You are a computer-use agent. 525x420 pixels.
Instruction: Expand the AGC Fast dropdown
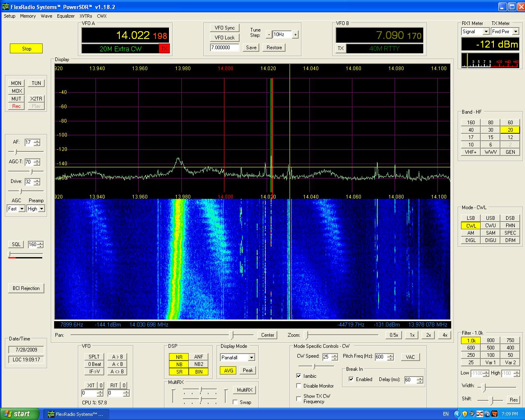click(x=22, y=209)
